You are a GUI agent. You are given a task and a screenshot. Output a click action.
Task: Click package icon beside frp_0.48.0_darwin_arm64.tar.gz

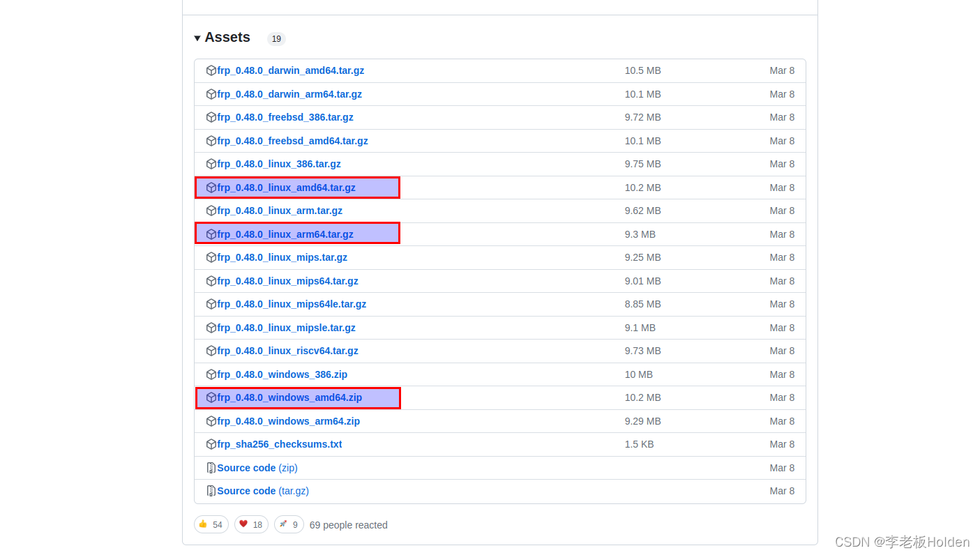pyautogui.click(x=211, y=94)
